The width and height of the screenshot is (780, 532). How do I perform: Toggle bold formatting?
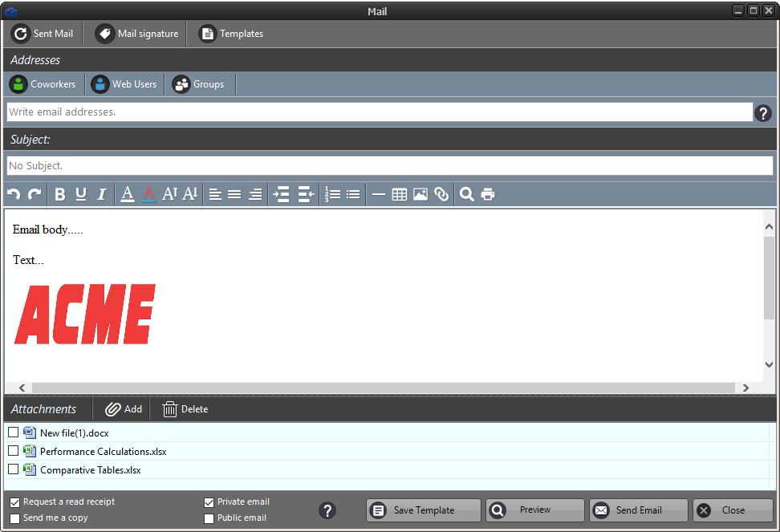(59, 194)
